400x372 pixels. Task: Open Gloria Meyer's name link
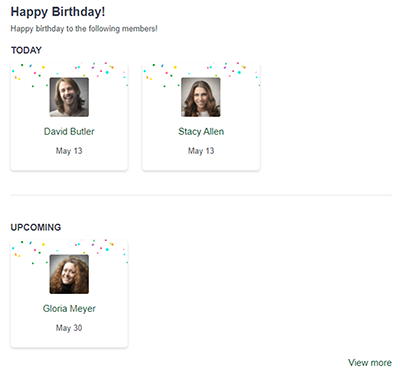(x=69, y=308)
